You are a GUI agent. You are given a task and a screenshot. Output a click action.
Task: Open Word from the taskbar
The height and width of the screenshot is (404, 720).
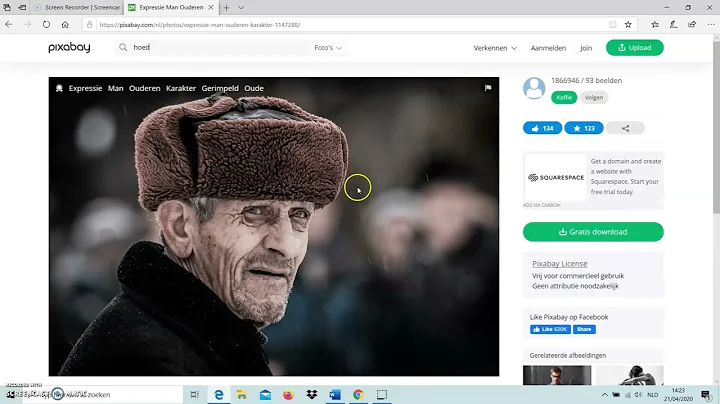(x=335, y=394)
